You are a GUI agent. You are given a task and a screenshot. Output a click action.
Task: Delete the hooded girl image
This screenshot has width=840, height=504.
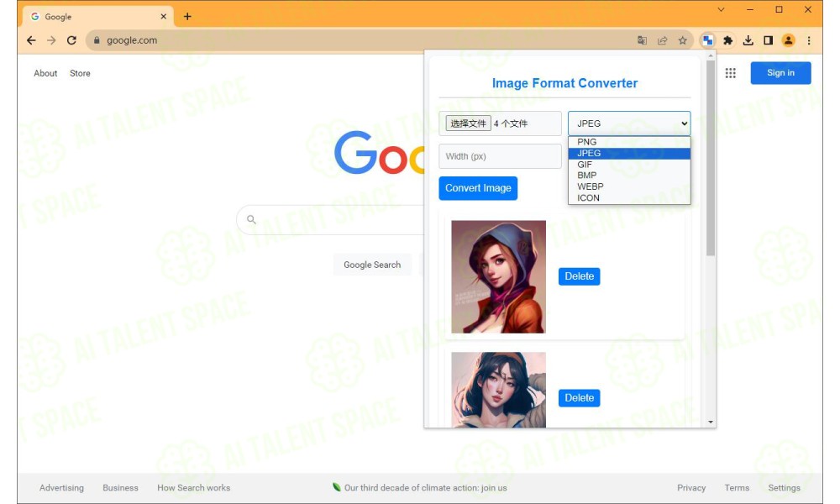tap(579, 276)
